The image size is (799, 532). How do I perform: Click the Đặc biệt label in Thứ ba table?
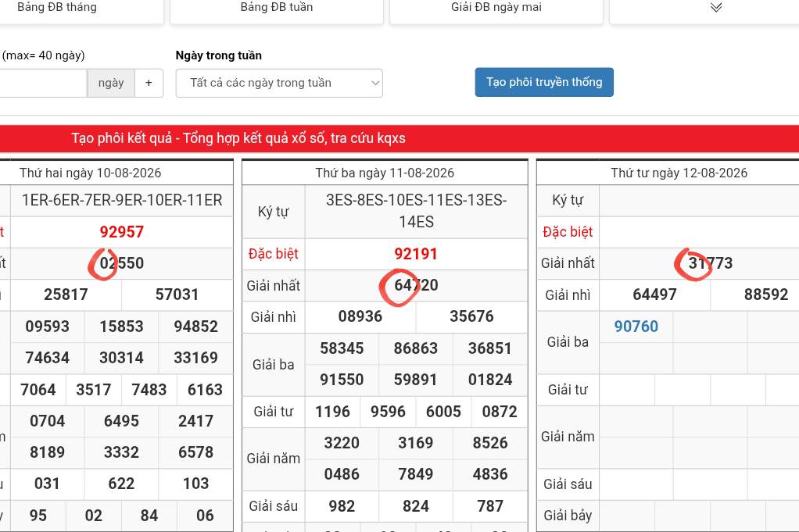[273, 254]
